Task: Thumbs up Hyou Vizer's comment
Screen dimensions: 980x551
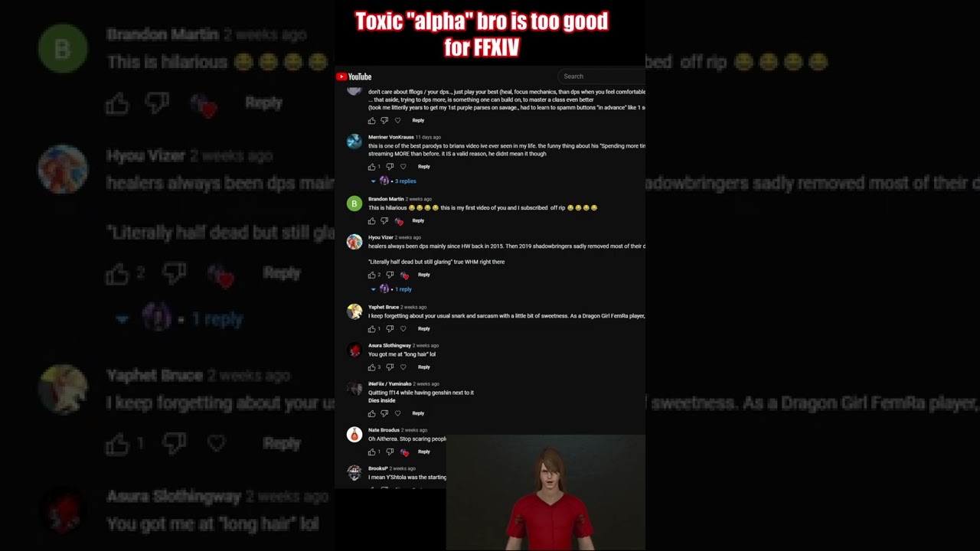Action: click(x=372, y=275)
